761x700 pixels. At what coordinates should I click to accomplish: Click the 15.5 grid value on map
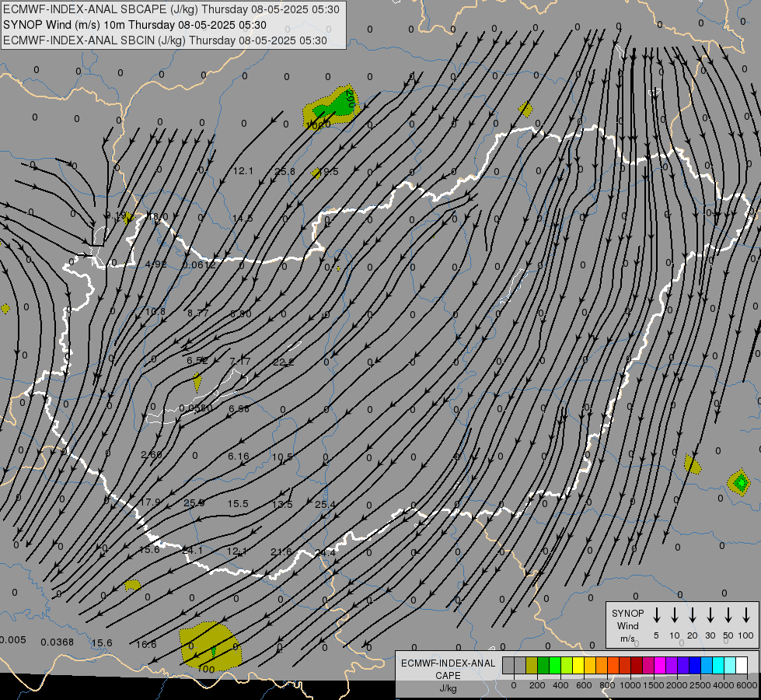pyautogui.click(x=238, y=504)
